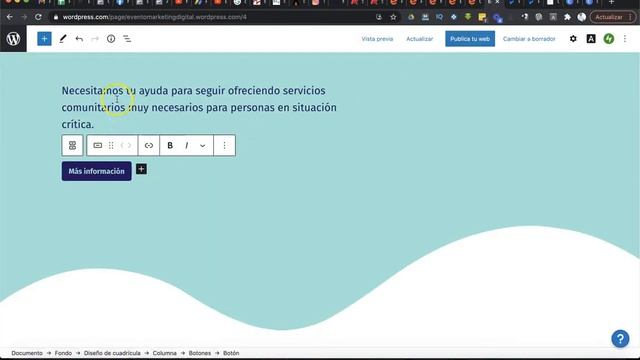Click the browser address bar URL
This screenshot has width=640, height=360.
pyautogui.click(x=154, y=17)
